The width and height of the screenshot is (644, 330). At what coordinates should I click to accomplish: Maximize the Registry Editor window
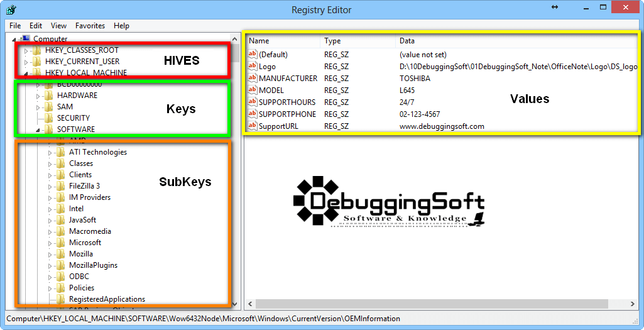pos(603,7)
